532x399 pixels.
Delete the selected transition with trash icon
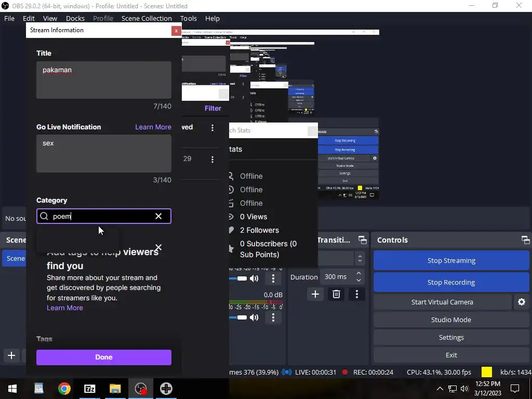pyautogui.click(x=336, y=294)
